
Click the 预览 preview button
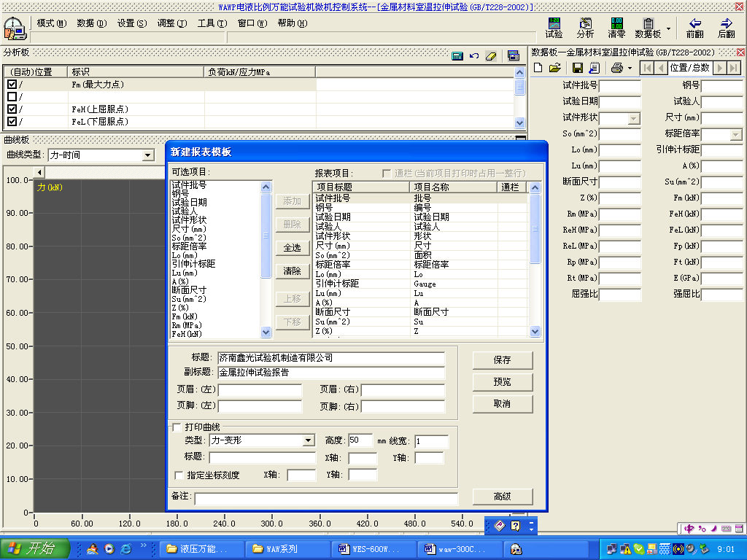click(502, 382)
